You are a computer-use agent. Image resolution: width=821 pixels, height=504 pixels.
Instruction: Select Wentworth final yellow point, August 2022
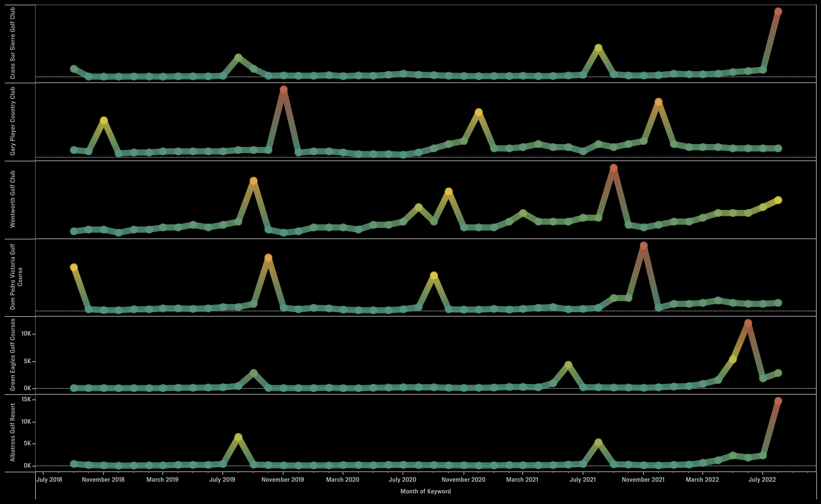(x=778, y=200)
